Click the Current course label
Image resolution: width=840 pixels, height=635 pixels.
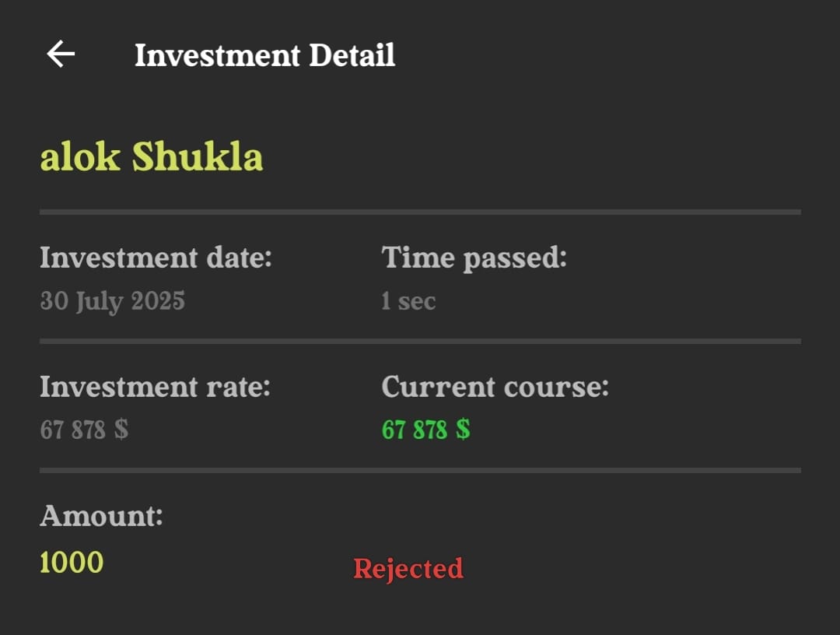[495, 387]
